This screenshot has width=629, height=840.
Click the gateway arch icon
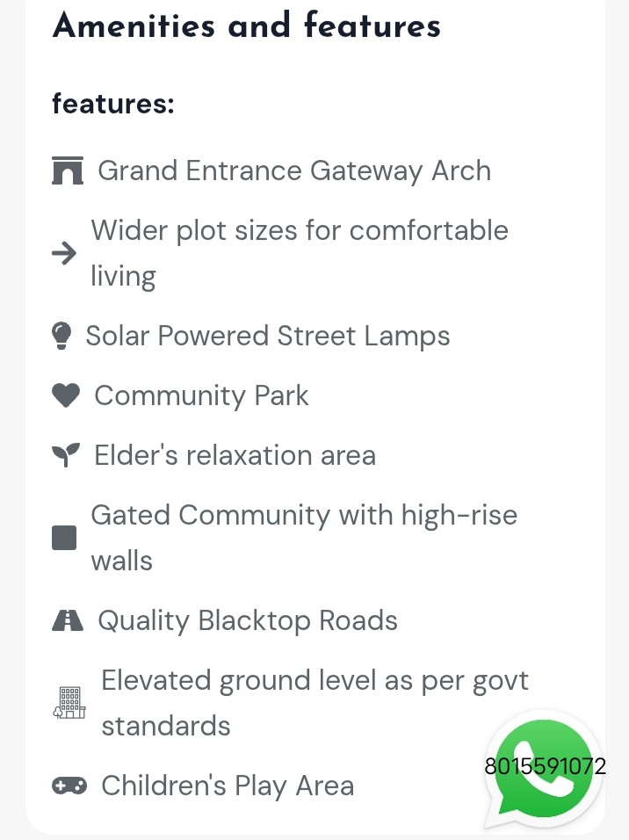click(x=68, y=170)
